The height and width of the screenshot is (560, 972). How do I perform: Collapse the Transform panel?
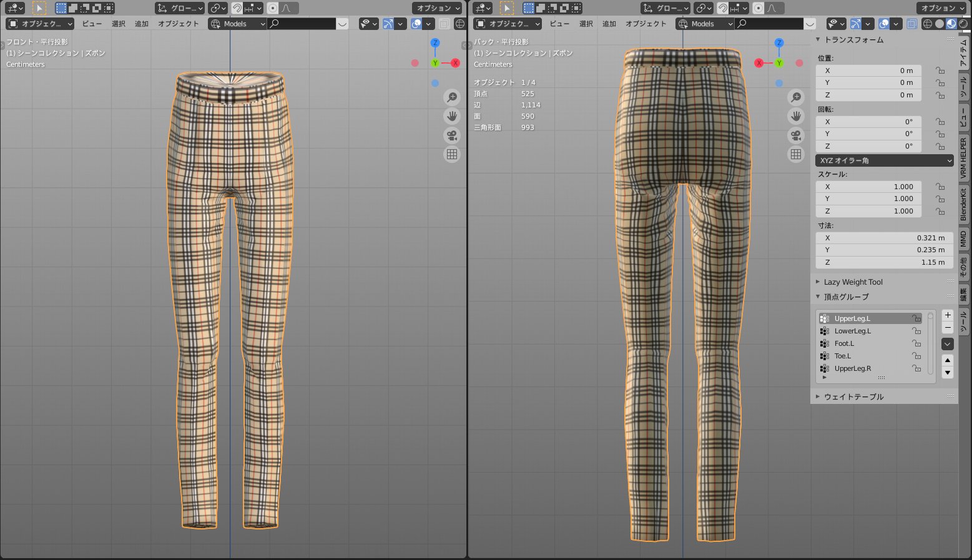click(818, 39)
